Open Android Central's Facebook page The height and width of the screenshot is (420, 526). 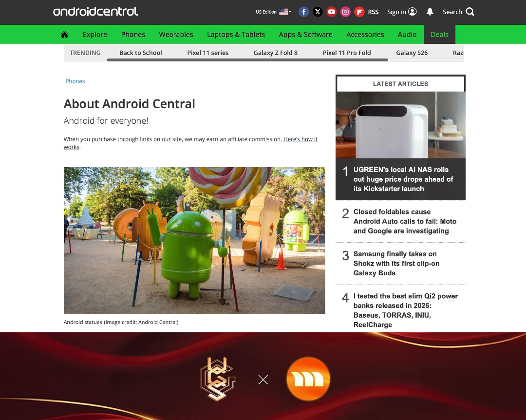(303, 12)
